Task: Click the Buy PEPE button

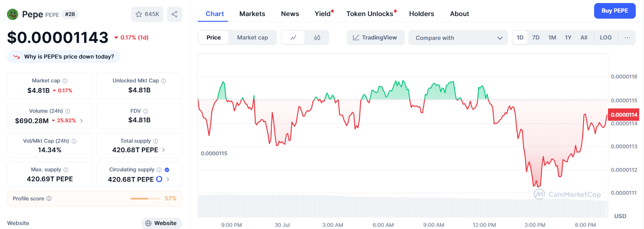Action: click(x=614, y=11)
